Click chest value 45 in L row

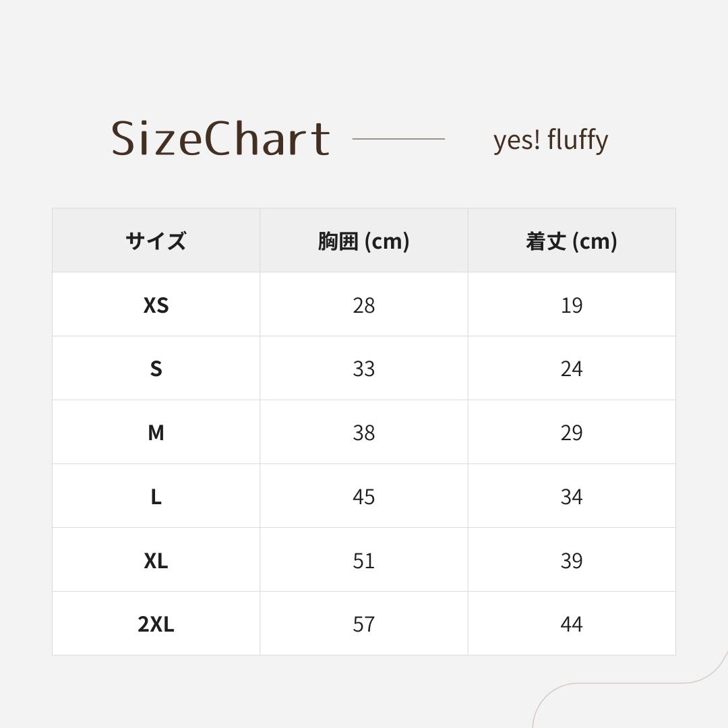363,497
